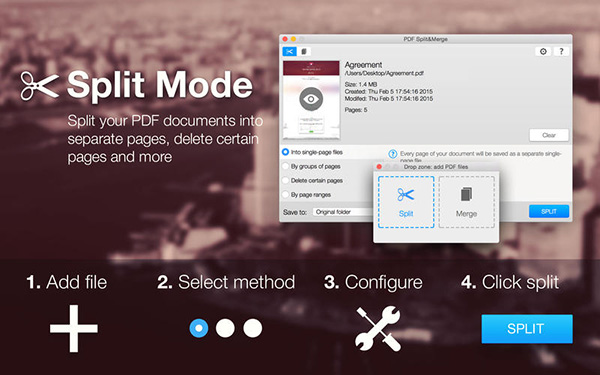Close the PDF Split&Merge window with the red button
The height and width of the screenshot is (375, 600).
point(285,39)
